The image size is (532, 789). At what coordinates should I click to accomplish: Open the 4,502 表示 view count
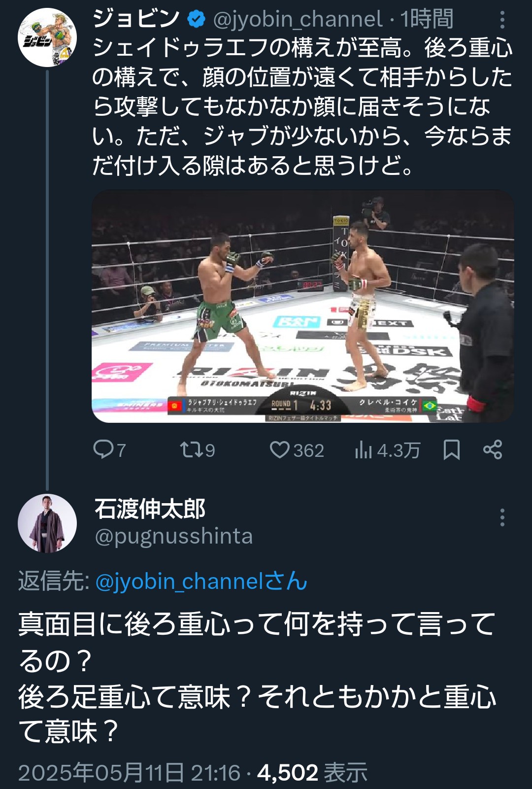coord(312,772)
